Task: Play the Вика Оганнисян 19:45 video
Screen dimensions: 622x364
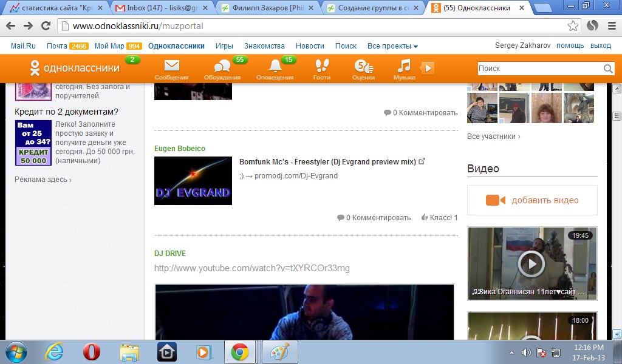Action: pos(532,263)
